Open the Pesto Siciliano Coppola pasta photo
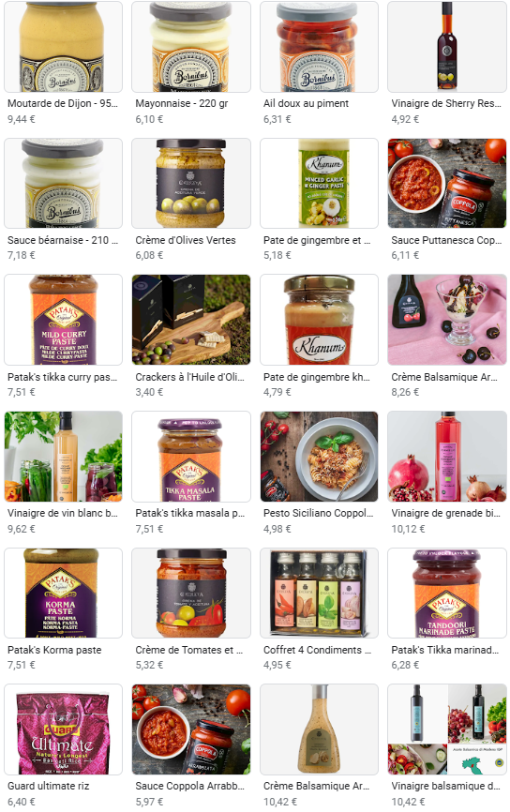Image resolution: width=510 pixels, height=812 pixels. tap(319, 457)
